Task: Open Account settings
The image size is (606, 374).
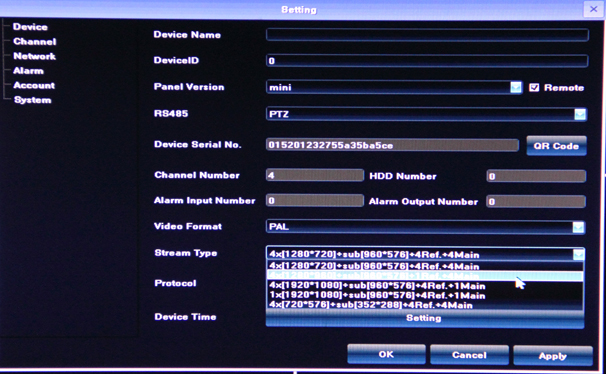Action: point(34,85)
